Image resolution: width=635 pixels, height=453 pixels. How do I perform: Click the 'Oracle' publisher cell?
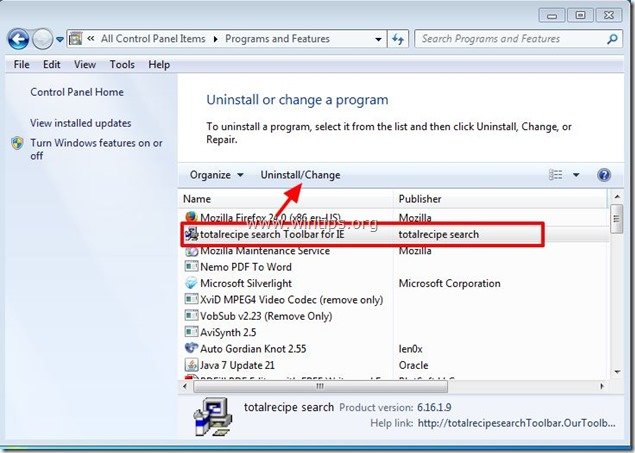coord(413,366)
